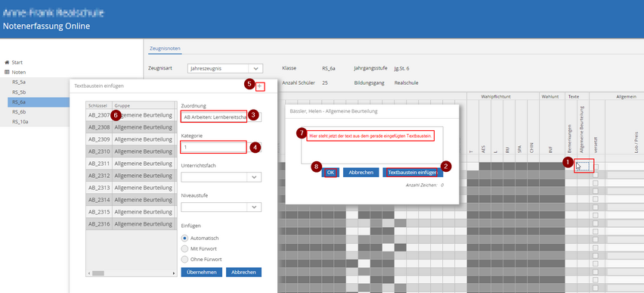Select the AB_2310 row in list
644x293 pixels.
(129, 151)
